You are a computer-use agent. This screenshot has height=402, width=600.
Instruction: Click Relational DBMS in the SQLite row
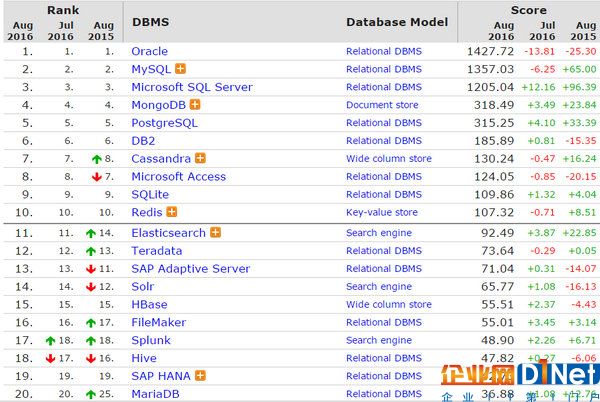coord(384,194)
